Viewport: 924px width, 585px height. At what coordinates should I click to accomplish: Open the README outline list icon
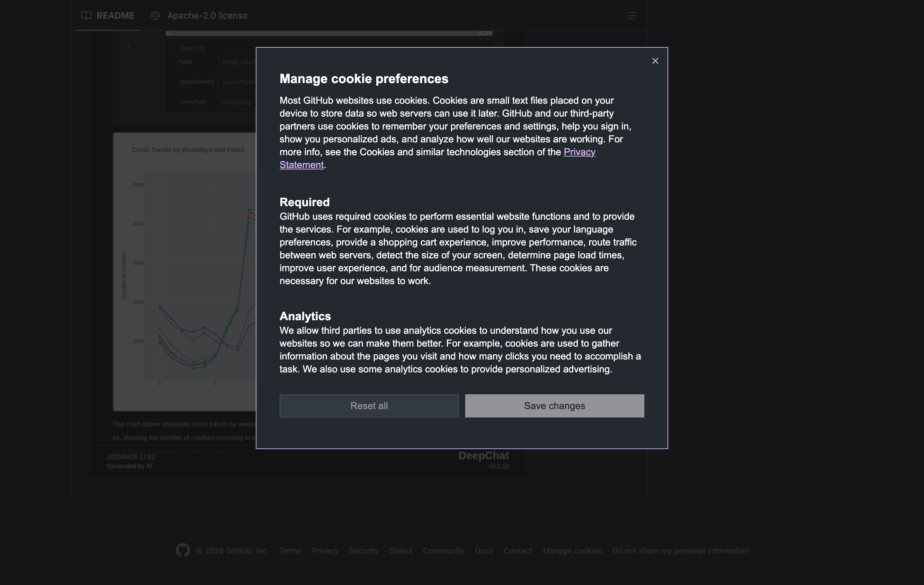coord(630,16)
